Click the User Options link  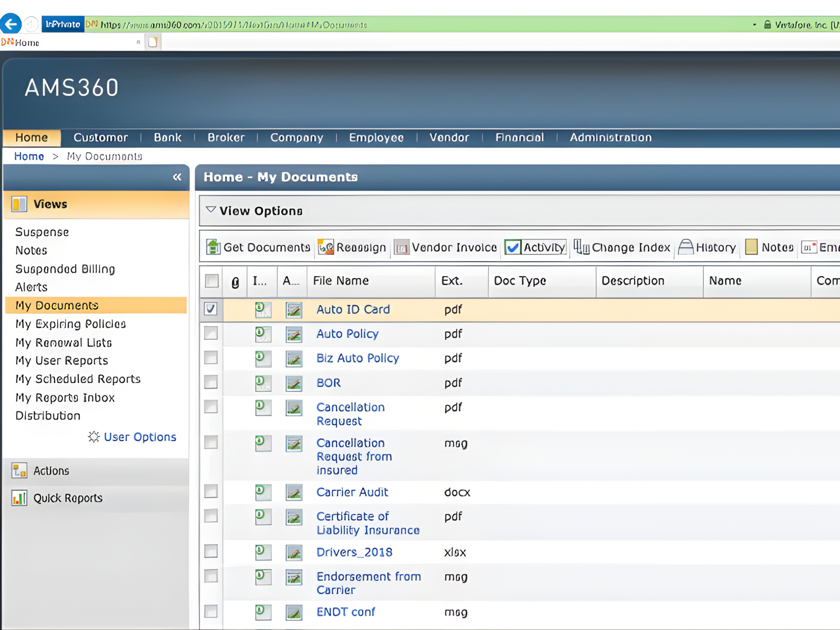point(140,437)
